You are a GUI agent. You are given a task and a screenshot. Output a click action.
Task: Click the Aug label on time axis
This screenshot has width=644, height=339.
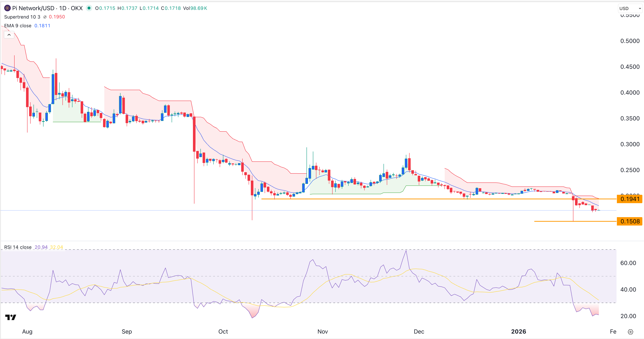point(27,332)
